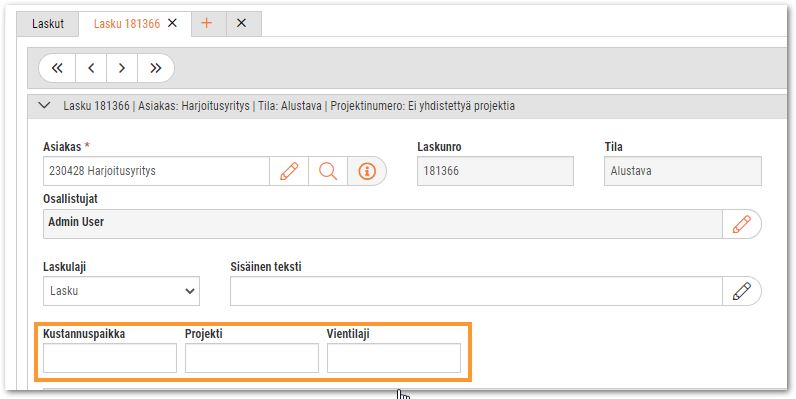
Task: Edit customer with the orange pencil icon
Action: (289, 171)
